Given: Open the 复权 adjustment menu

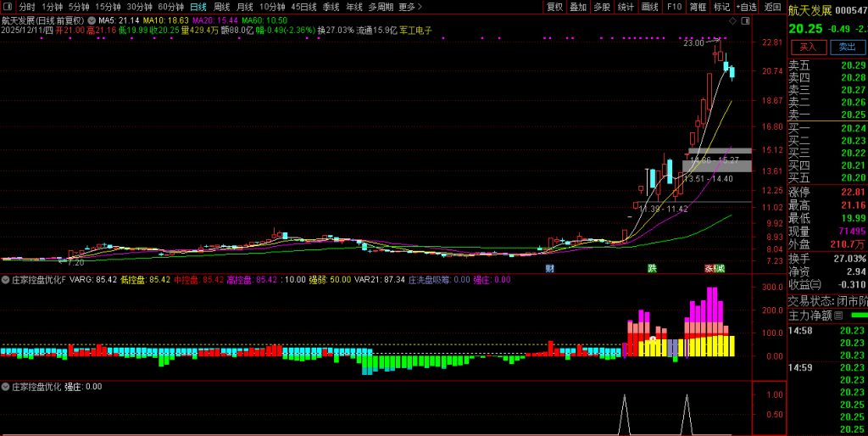Looking at the screenshot, I should [x=554, y=7].
